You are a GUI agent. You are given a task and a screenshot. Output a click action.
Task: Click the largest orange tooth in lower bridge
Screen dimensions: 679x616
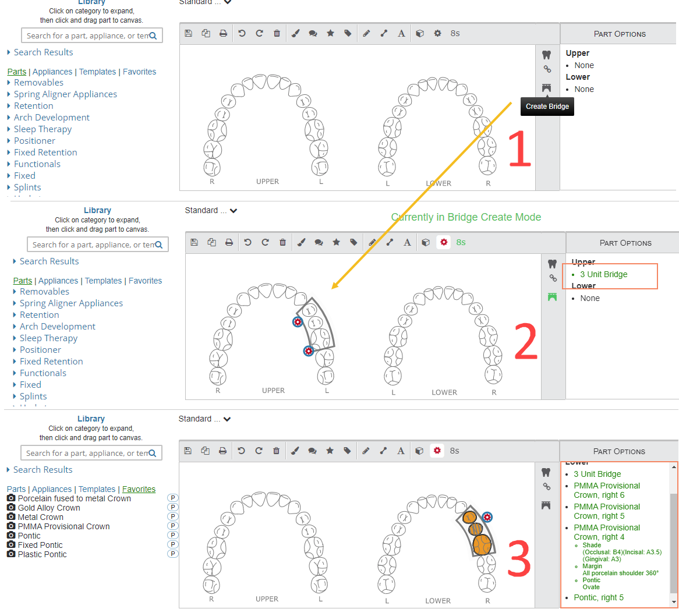pyautogui.click(x=482, y=544)
